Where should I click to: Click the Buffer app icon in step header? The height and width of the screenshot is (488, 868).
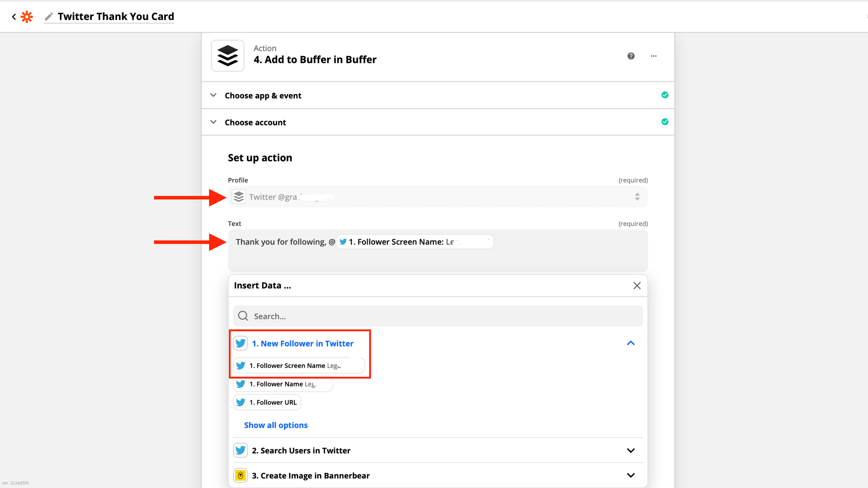click(x=228, y=56)
